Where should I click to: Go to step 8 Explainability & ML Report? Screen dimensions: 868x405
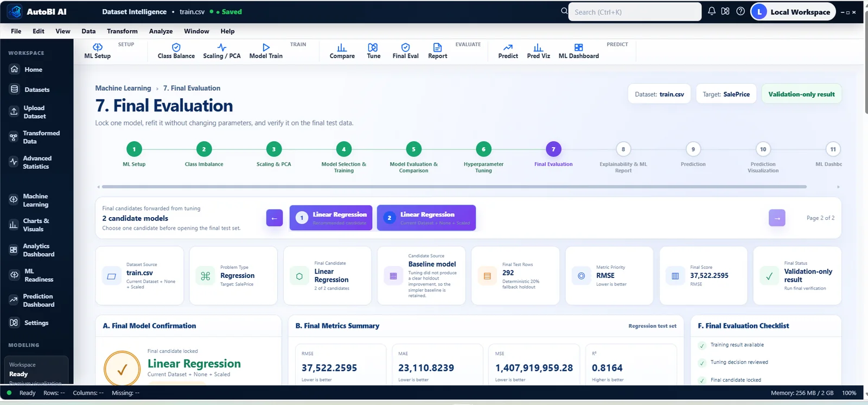623,149
